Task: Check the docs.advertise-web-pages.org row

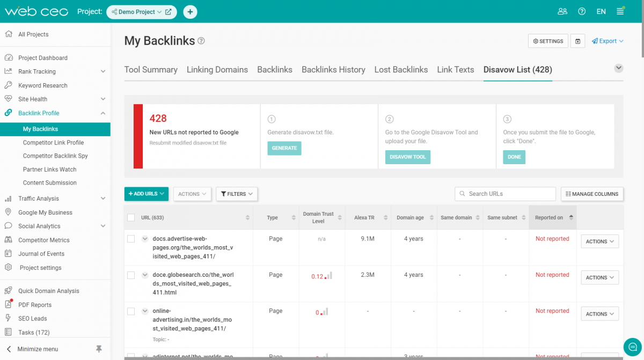Action: pos(130,238)
